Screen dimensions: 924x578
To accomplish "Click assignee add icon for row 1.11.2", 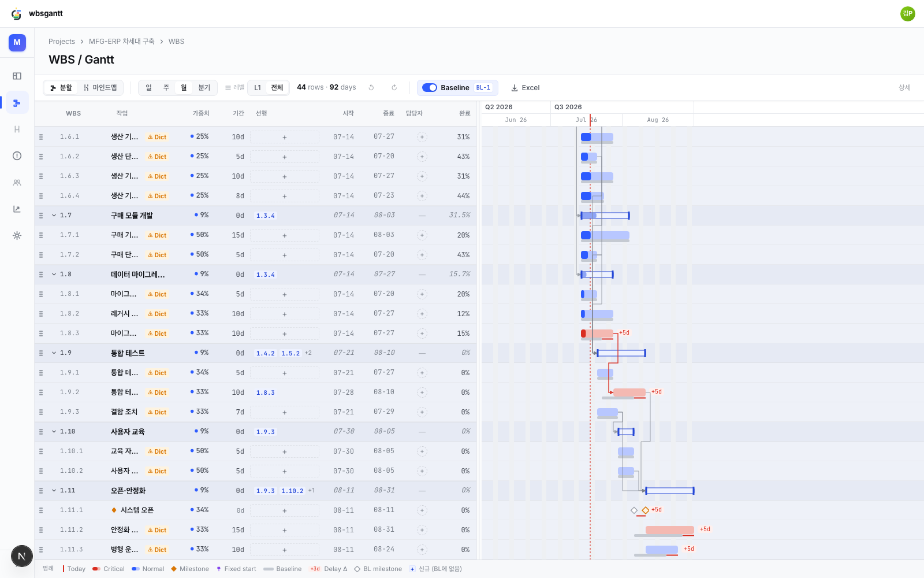I will (x=422, y=530).
